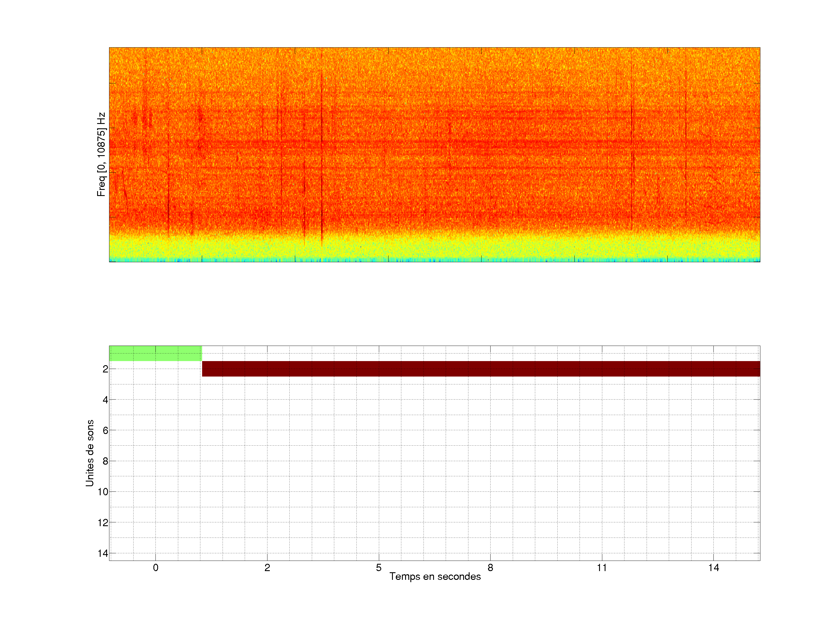This screenshot has width=840, height=630.
Task: Click the 0 tick label on the time axis
Action: [x=156, y=568]
